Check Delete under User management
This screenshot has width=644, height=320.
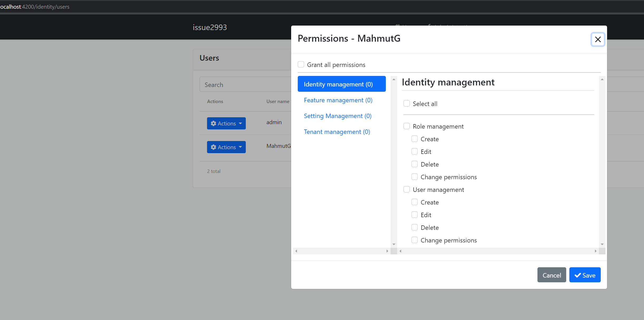click(415, 227)
